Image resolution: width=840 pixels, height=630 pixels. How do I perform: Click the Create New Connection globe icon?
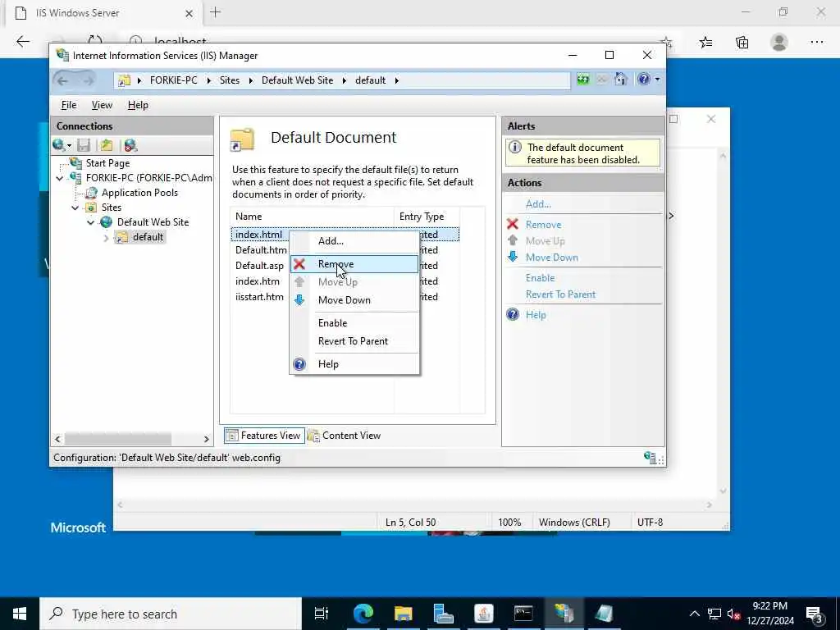[58, 145]
